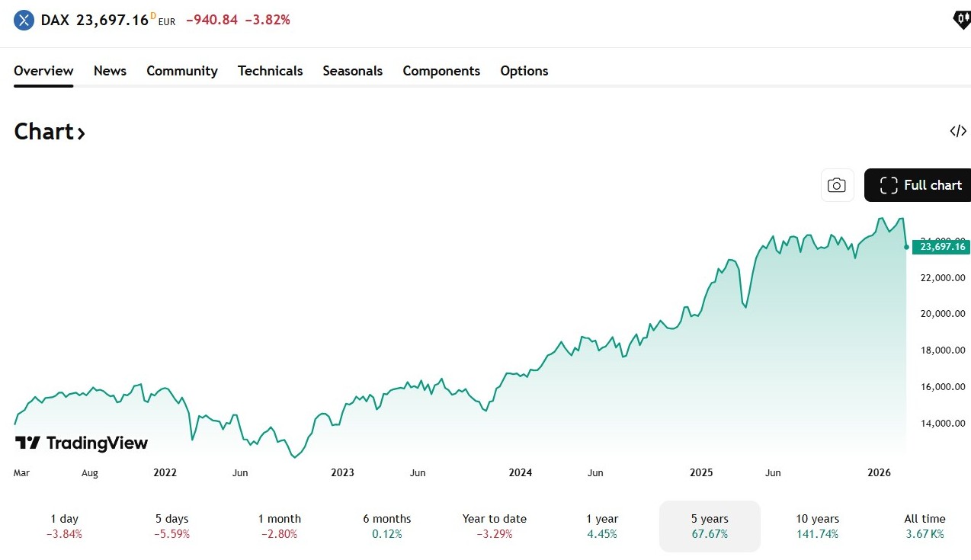
Task: Click the Aug time axis label
Action: (x=90, y=473)
